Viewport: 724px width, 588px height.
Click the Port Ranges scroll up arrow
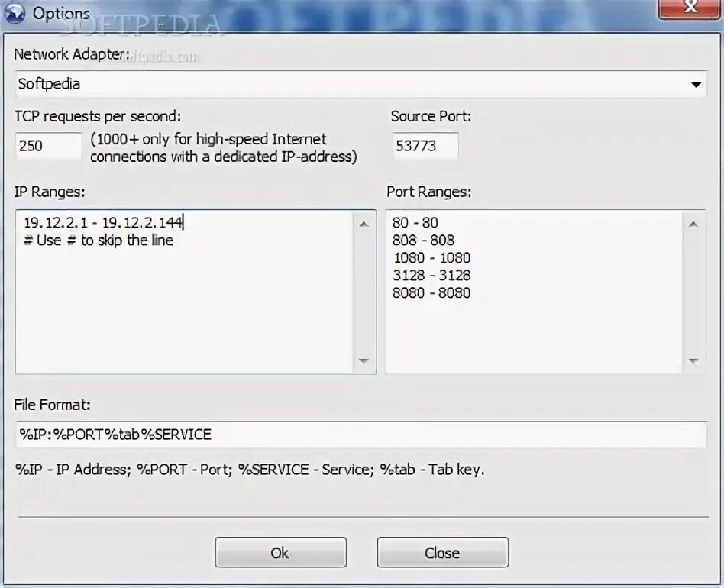click(693, 225)
